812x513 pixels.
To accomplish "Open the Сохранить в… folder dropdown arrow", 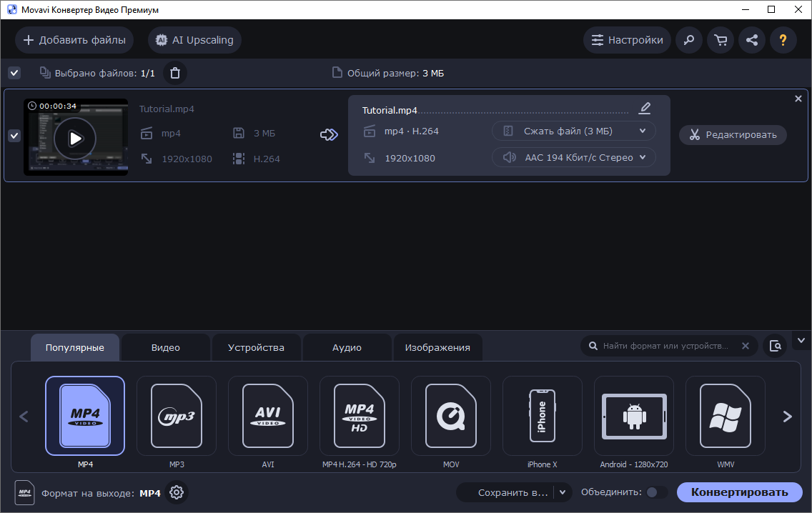I will point(563,492).
